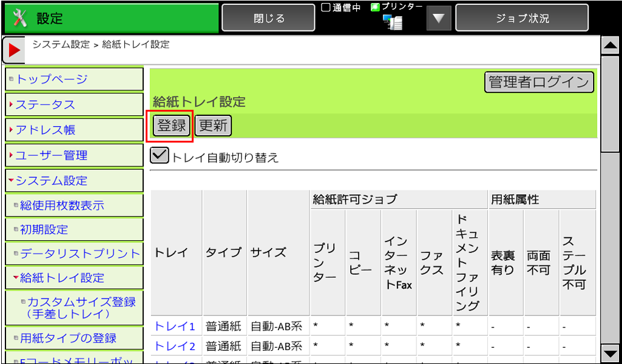The image size is (622, 364).
Task: Open the top bar down-arrow menu
Action: point(439,18)
